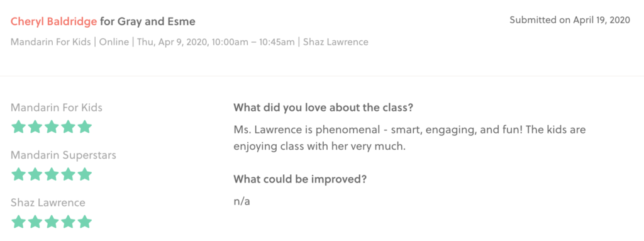Click fifth star under Shaz Lawrence rating

click(84, 222)
